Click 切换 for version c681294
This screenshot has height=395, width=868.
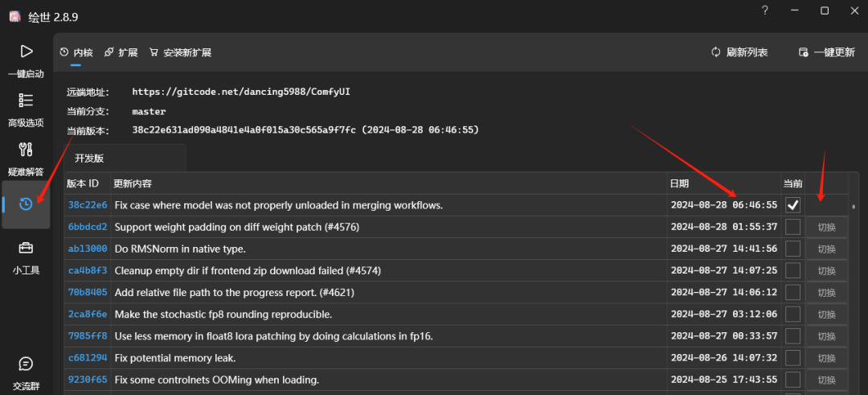pyautogui.click(x=826, y=358)
